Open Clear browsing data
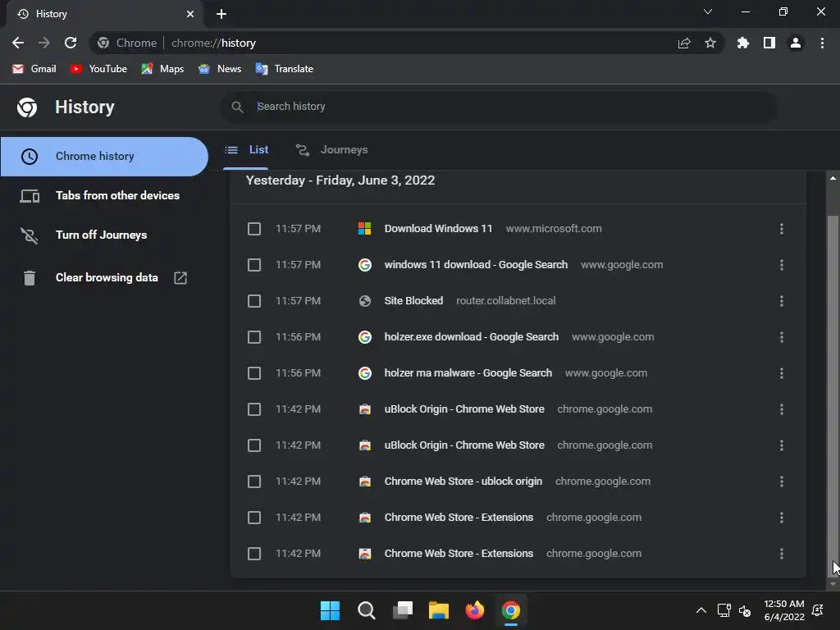 [x=104, y=277]
